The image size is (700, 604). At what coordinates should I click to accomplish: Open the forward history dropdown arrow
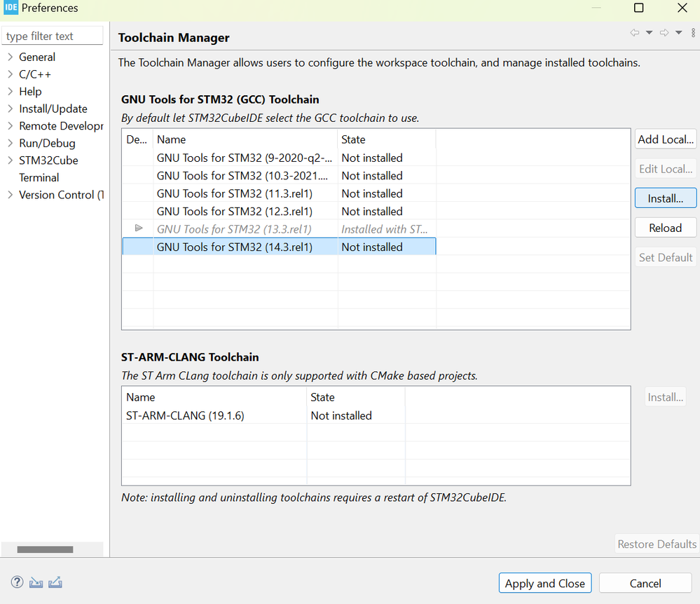[x=678, y=33]
